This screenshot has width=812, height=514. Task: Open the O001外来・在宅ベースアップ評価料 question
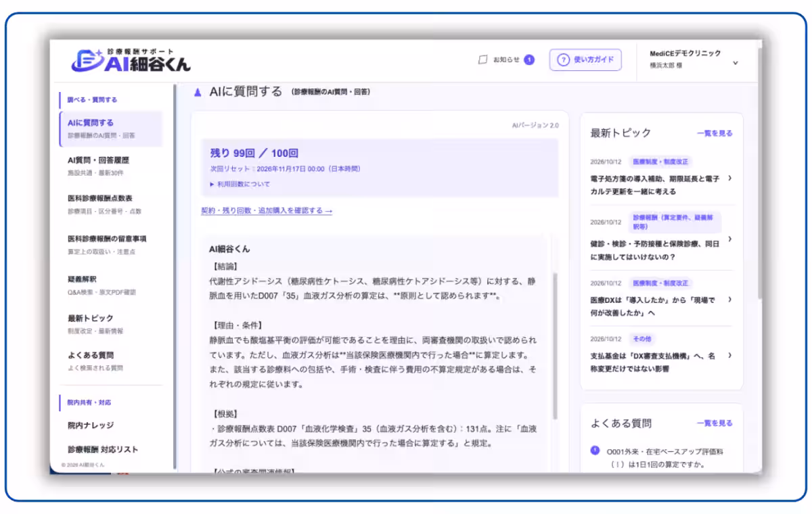click(x=664, y=458)
